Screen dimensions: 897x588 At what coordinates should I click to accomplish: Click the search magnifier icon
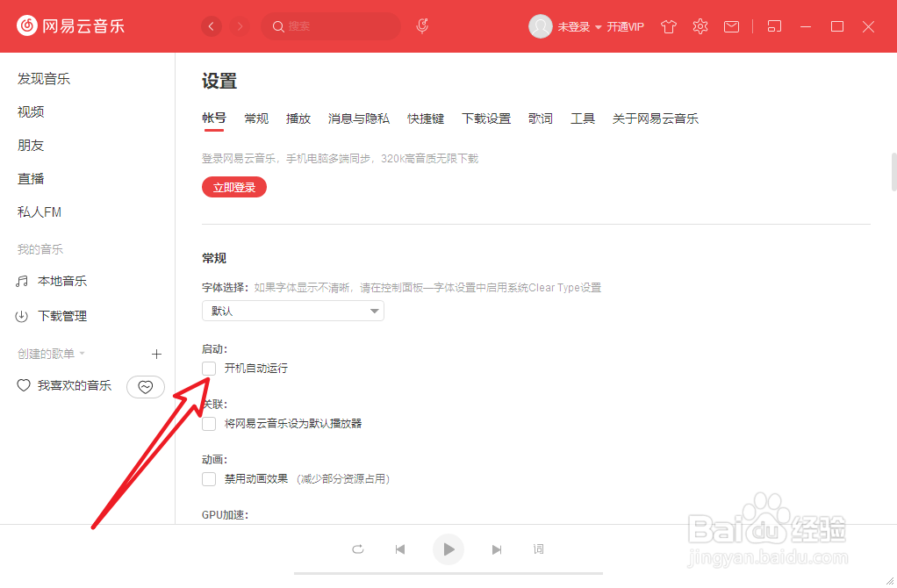point(278,26)
